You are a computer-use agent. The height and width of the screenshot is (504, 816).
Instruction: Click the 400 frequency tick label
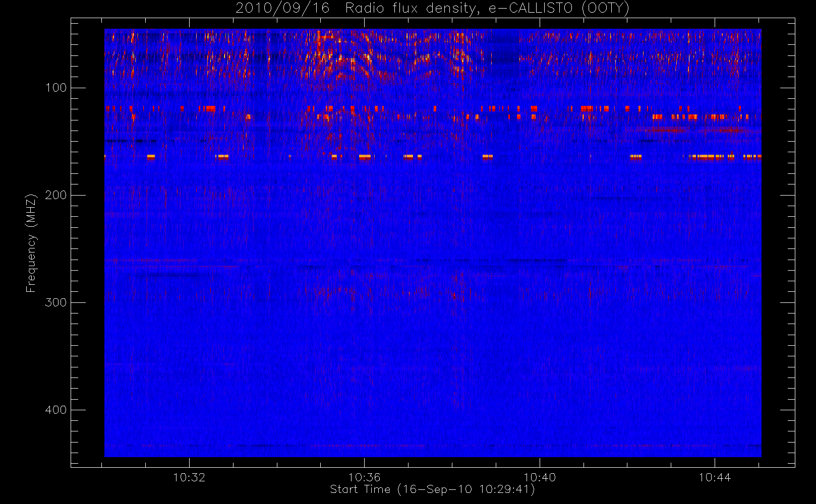click(56, 410)
